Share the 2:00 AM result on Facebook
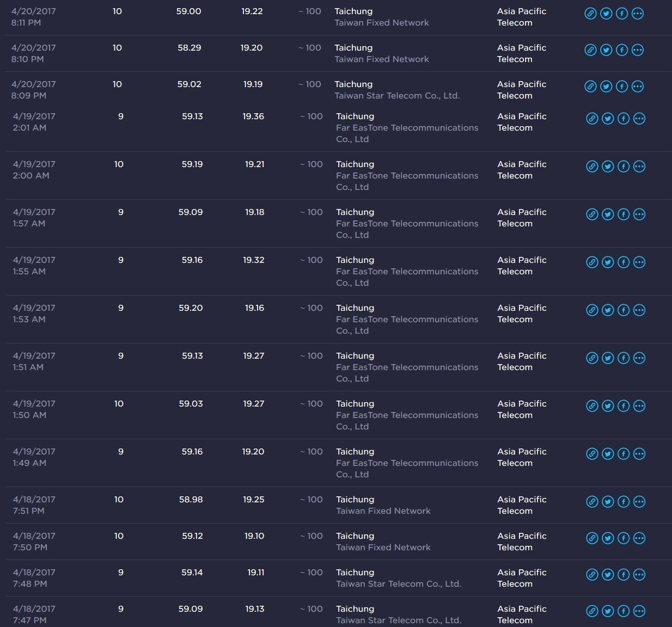Image resolution: width=672 pixels, height=627 pixels. tap(624, 167)
